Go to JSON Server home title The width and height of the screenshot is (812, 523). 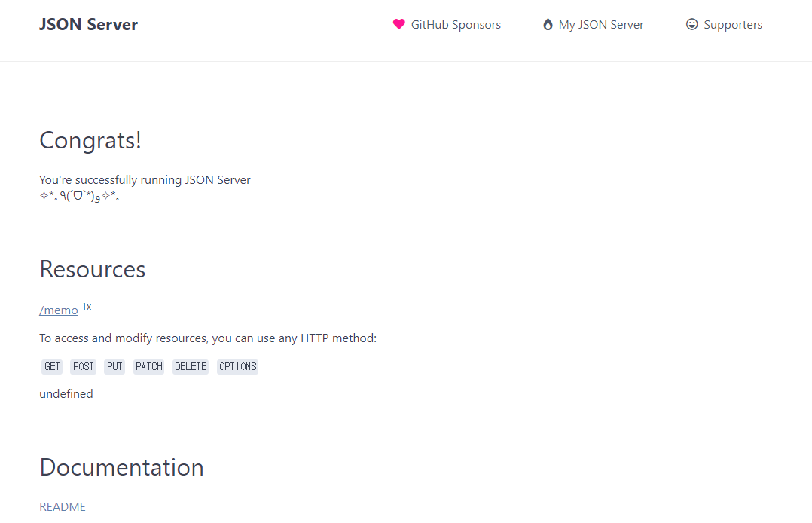89,24
